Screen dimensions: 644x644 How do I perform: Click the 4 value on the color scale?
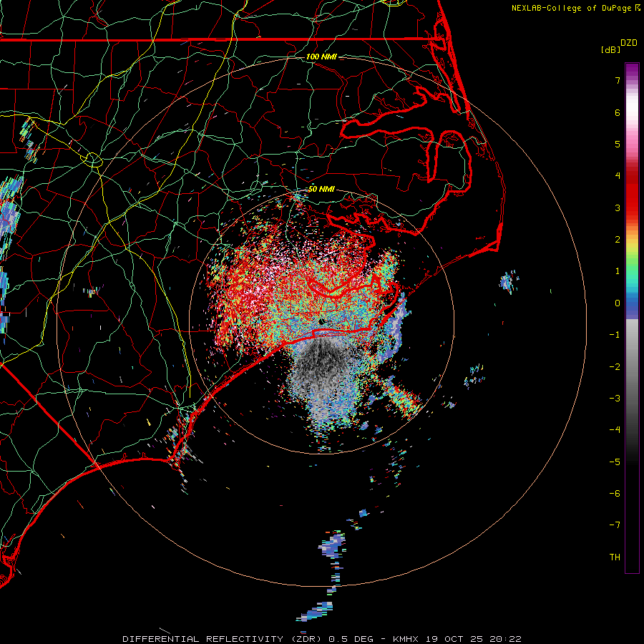pyautogui.click(x=618, y=176)
